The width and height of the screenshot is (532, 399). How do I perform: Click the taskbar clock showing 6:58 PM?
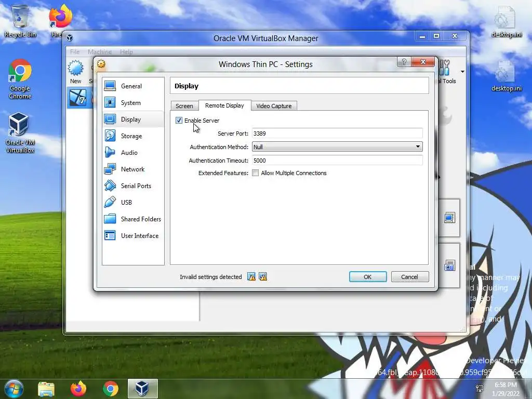(506, 389)
